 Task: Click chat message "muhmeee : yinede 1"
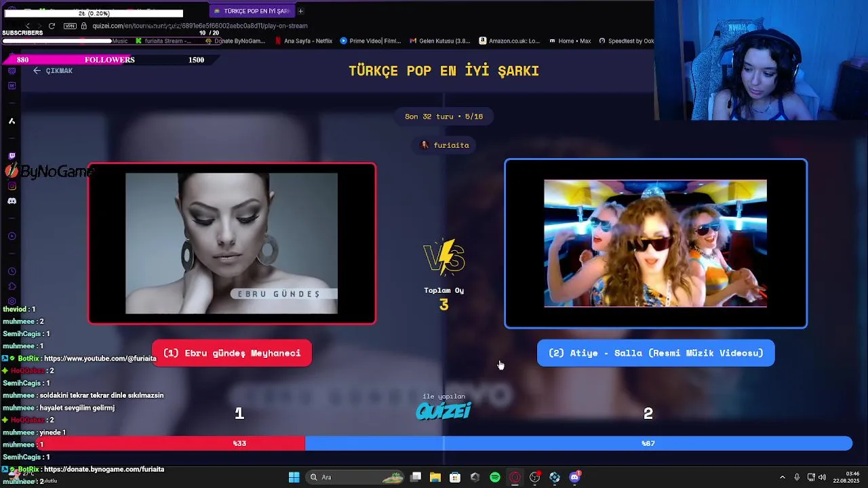click(x=35, y=432)
